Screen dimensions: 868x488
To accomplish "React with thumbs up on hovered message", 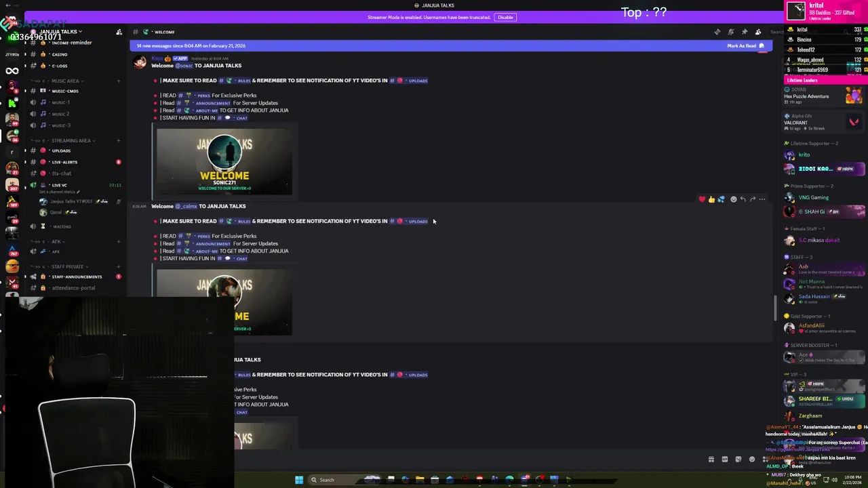I will [x=711, y=199].
